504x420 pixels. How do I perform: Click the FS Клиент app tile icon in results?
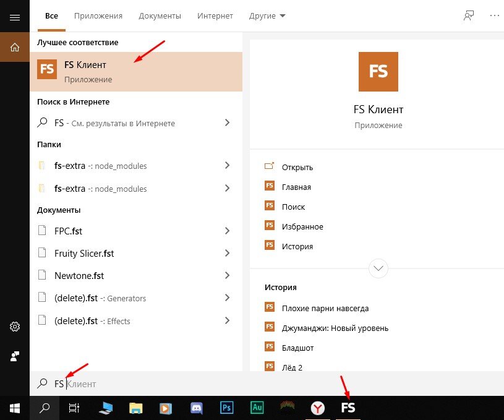[47, 69]
